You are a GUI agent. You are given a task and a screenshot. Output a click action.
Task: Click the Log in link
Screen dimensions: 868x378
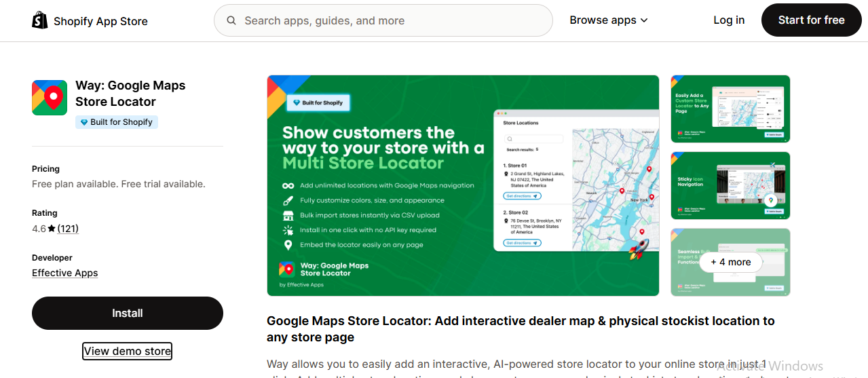click(729, 20)
